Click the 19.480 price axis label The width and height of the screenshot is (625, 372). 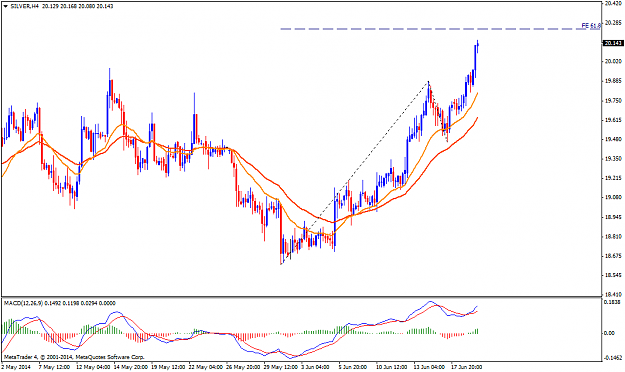[x=613, y=140]
